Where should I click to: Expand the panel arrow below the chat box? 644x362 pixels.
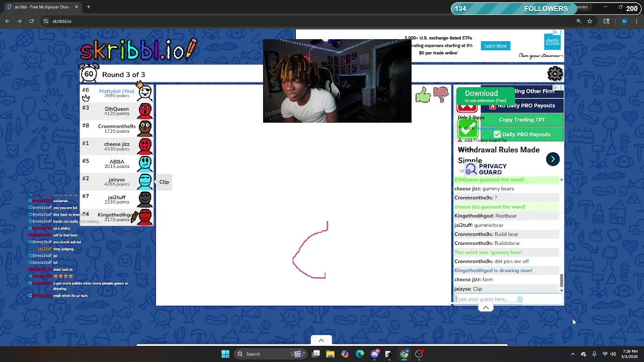click(486, 308)
